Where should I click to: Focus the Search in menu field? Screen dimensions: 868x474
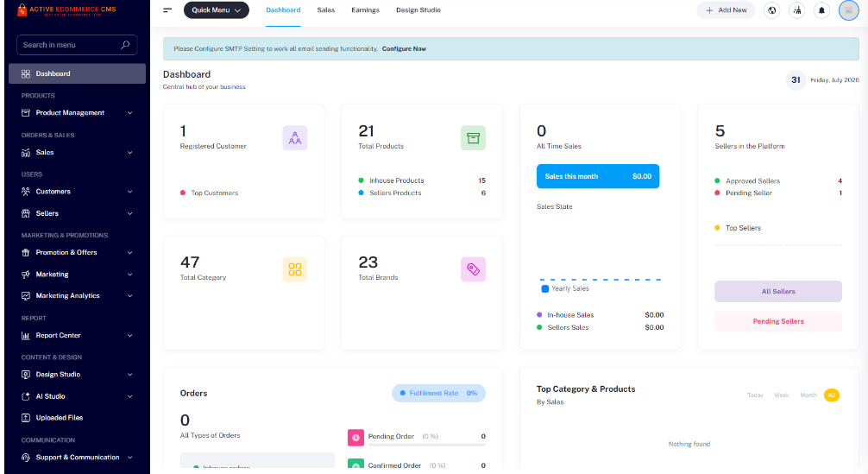pos(77,45)
